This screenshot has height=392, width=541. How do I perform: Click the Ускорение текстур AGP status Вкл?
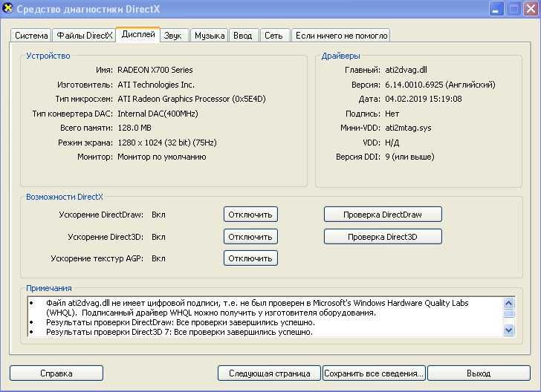[x=158, y=258]
